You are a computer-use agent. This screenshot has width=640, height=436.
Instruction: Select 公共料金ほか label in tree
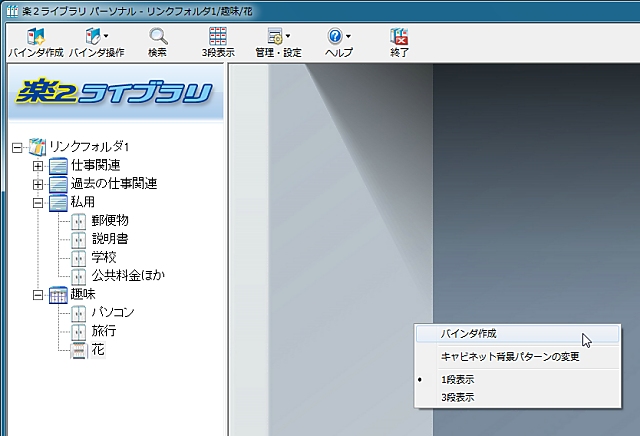(128, 276)
